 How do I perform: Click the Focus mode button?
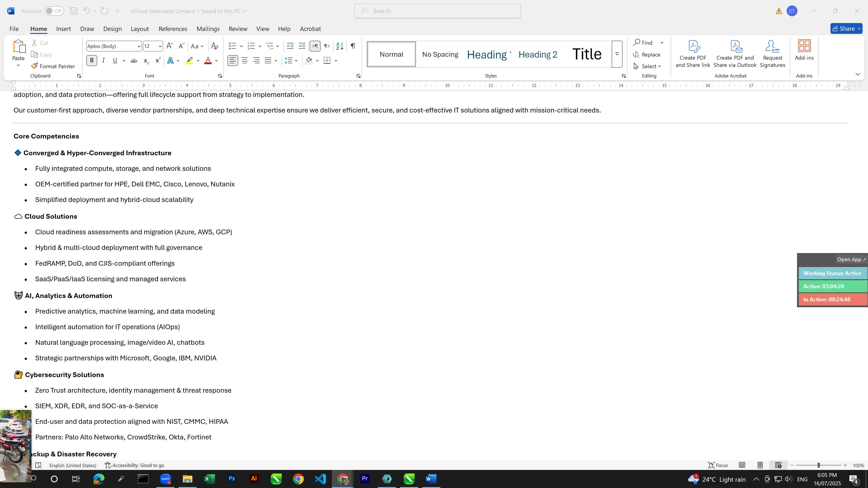coord(718,465)
